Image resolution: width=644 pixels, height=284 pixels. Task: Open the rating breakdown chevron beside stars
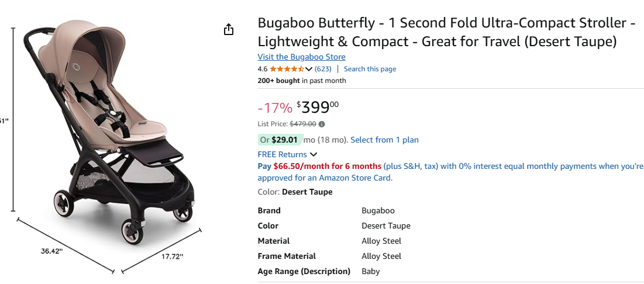click(x=309, y=69)
